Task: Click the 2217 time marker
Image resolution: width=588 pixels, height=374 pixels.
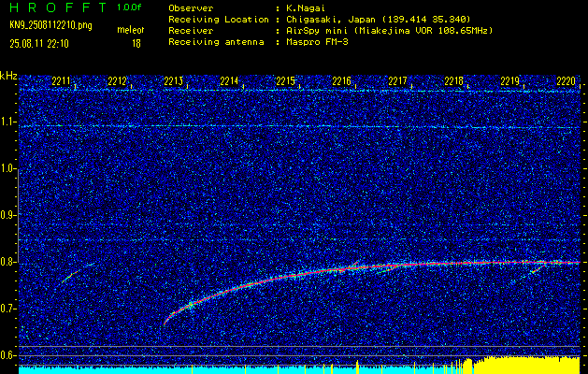Action: [x=397, y=81]
